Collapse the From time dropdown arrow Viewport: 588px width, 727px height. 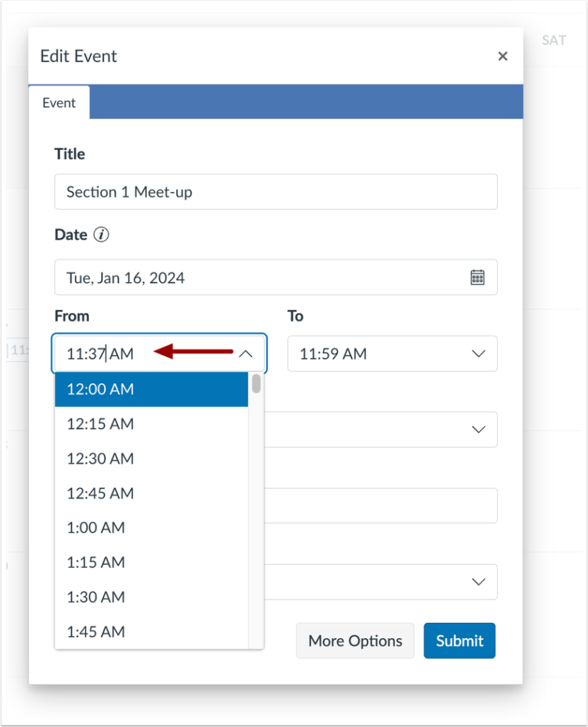(245, 354)
